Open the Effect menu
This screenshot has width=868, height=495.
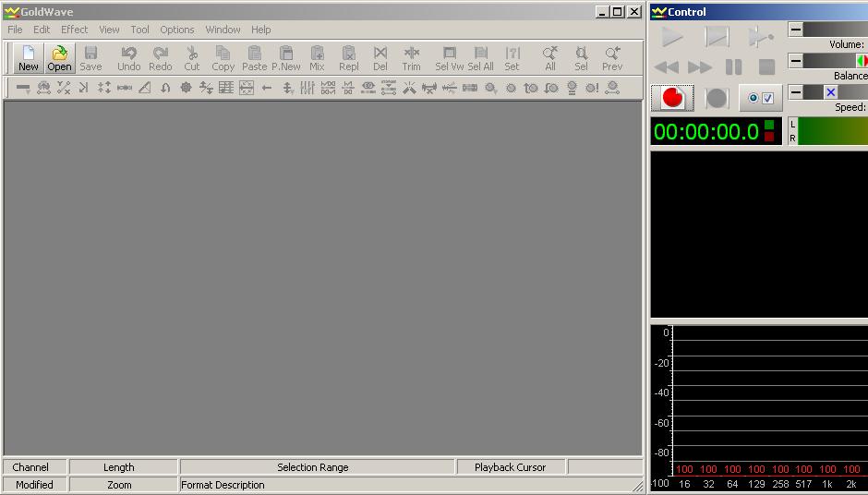(74, 30)
